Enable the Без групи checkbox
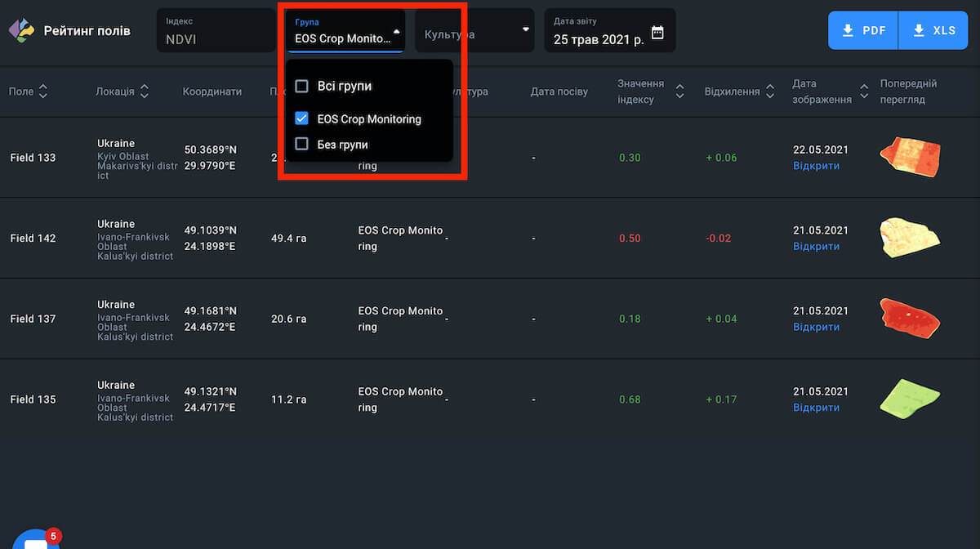The width and height of the screenshot is (980, 549). 301,144
